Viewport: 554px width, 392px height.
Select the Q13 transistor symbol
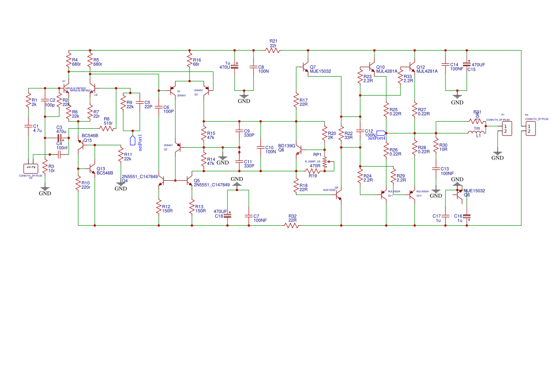pos(91,169)
